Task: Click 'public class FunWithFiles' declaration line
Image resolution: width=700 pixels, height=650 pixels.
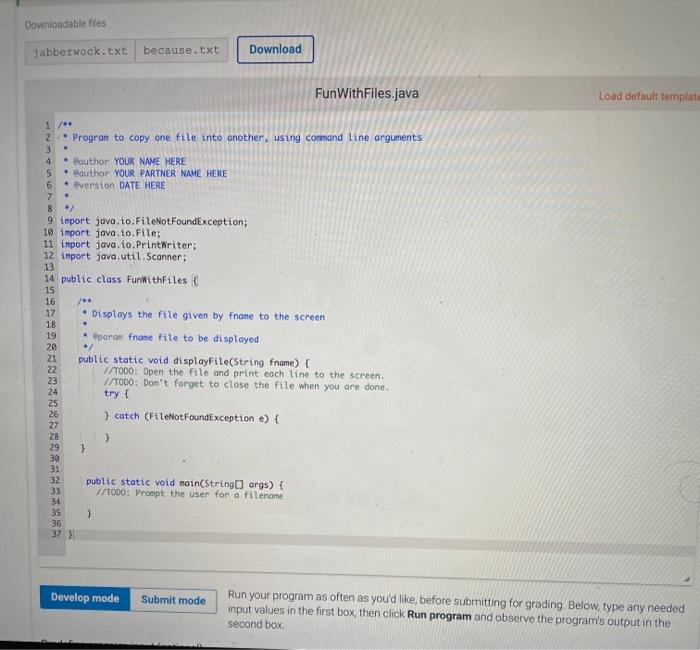Action: click(x=129, y=279)
